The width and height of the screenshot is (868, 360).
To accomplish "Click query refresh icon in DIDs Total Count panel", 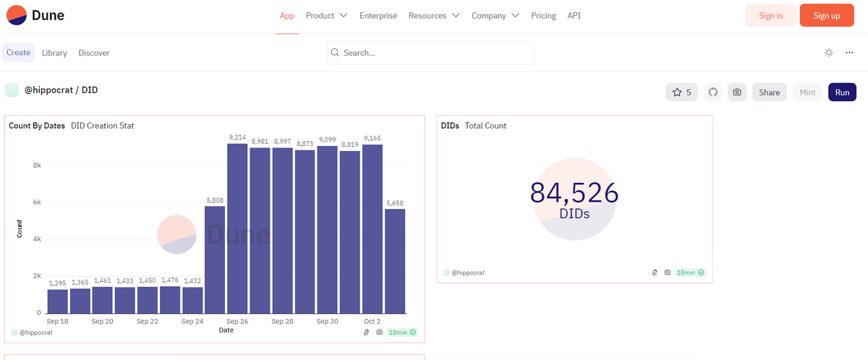I will pos(655,273).
